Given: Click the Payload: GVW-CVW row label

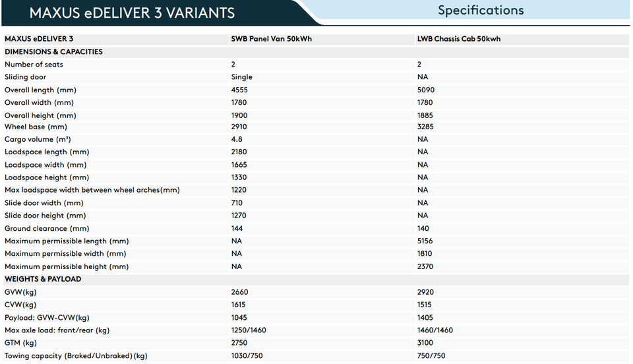Looking at the screenshot, I should click(x=47, y=317).
